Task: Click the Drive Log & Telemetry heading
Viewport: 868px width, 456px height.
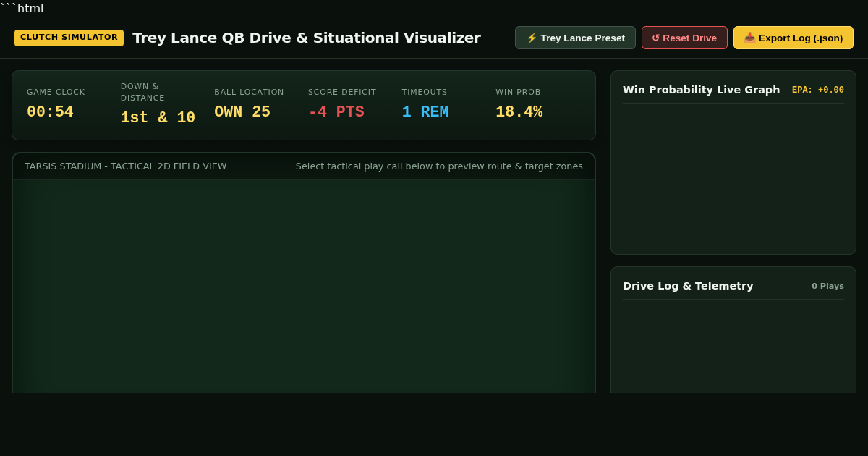Action: (x=688, y=286)
